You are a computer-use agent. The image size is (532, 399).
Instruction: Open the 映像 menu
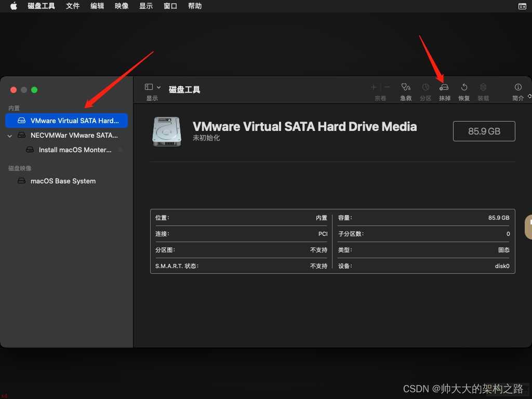[122, 6]
